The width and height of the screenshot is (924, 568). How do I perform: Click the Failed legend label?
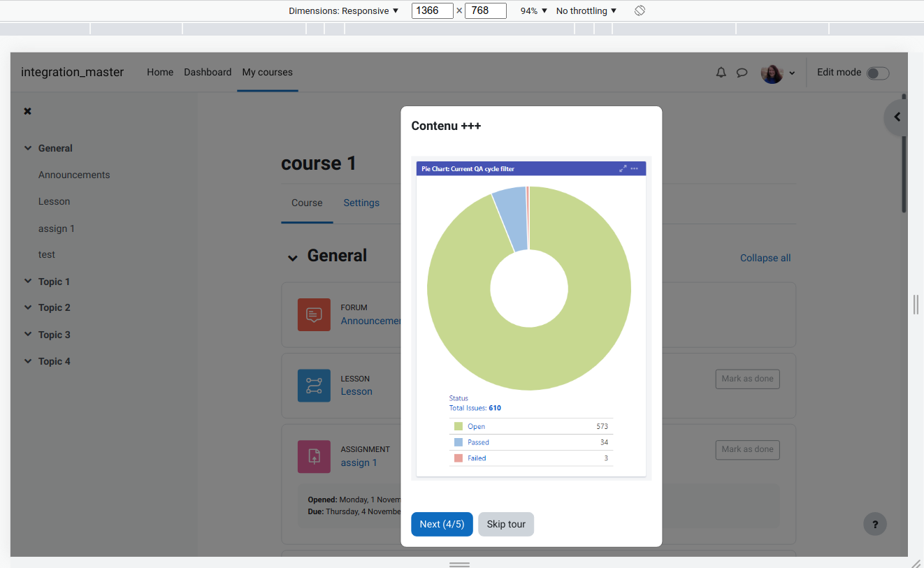click(477, 458)
